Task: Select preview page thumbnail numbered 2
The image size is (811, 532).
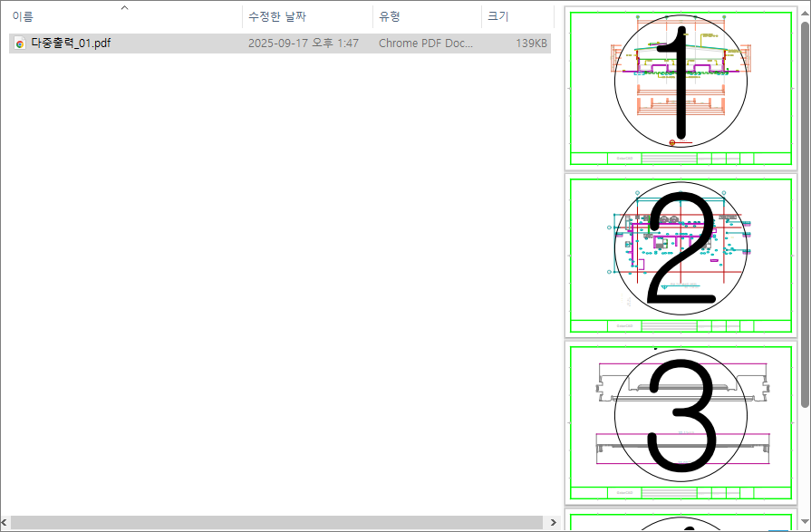Action: coord(681,256)
